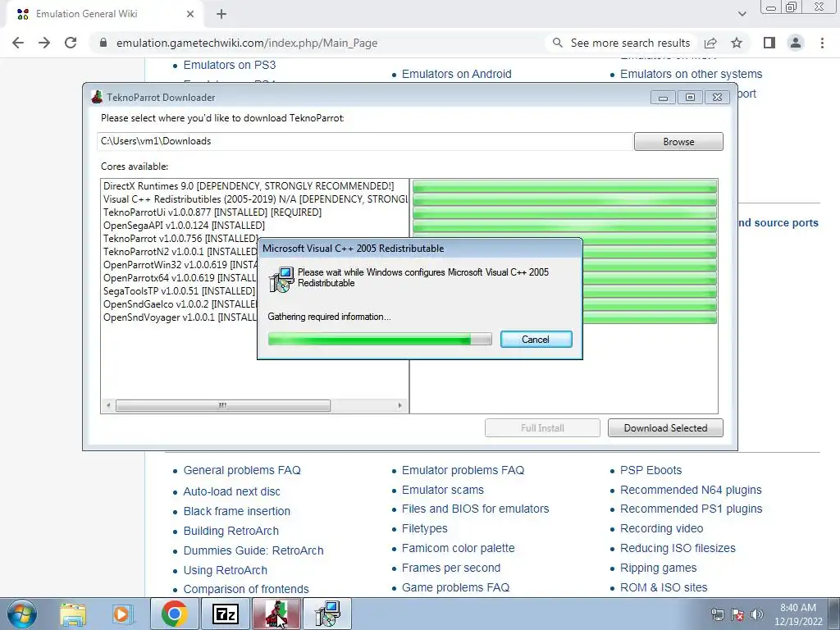
Task: Open Windows Media Player from taskbar
Action: pos(122,614)
